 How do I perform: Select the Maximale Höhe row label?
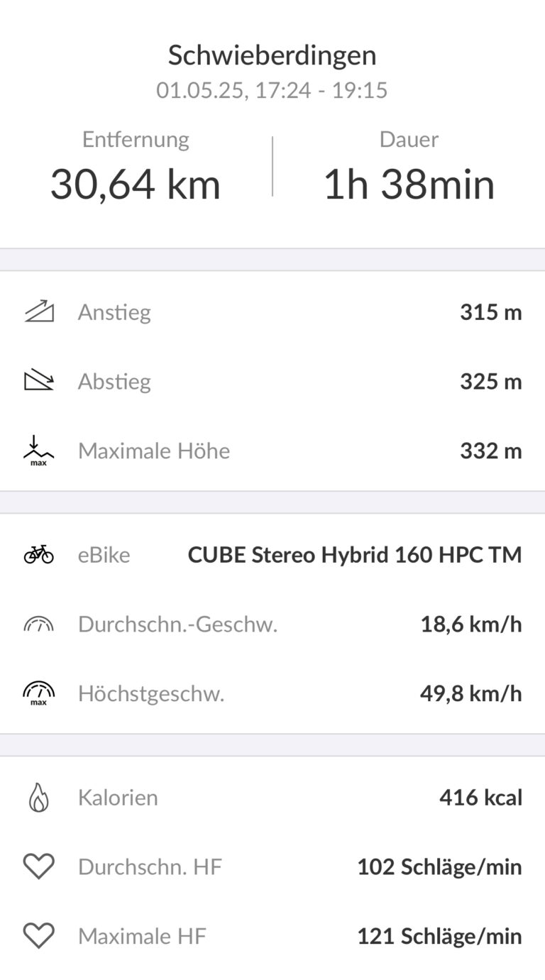(x=154, y=451)
